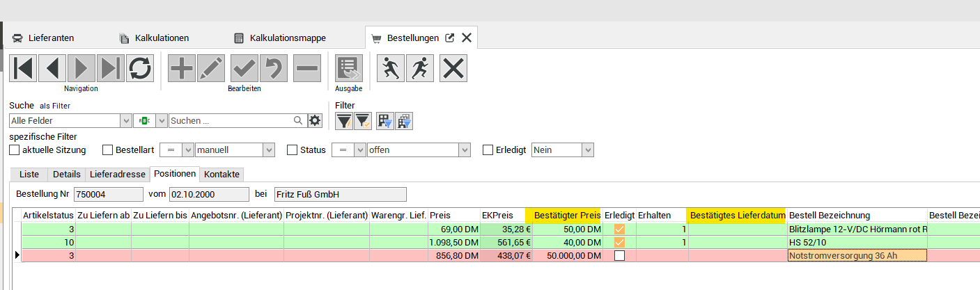Jump to the first record
Screen dimensions: 980x290
23,69
